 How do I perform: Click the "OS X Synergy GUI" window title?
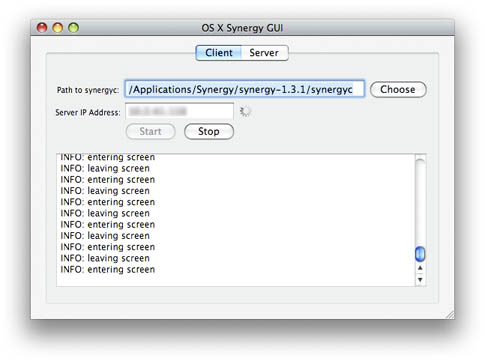(242, 28)
